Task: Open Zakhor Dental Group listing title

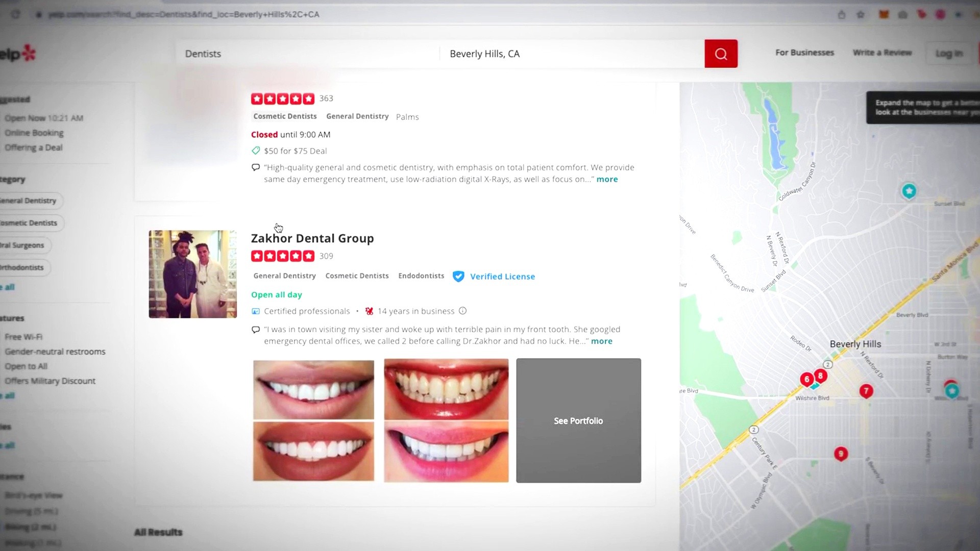Action: 312,238
